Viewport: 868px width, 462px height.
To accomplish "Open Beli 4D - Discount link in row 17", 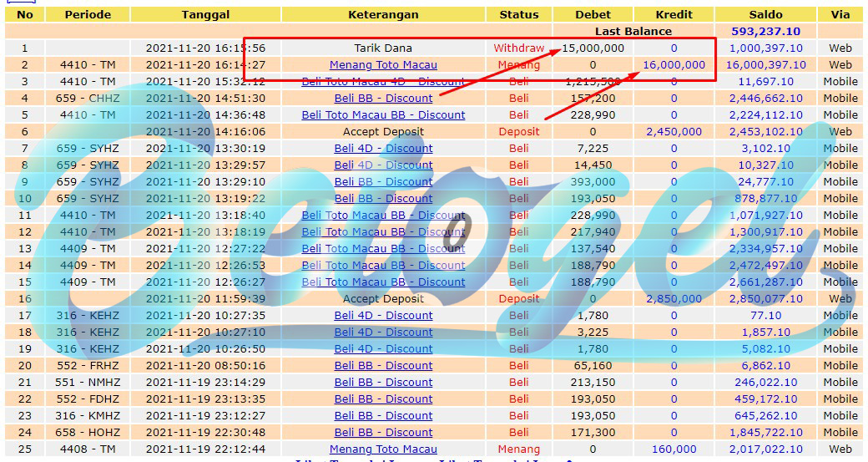I will point(383,315).
